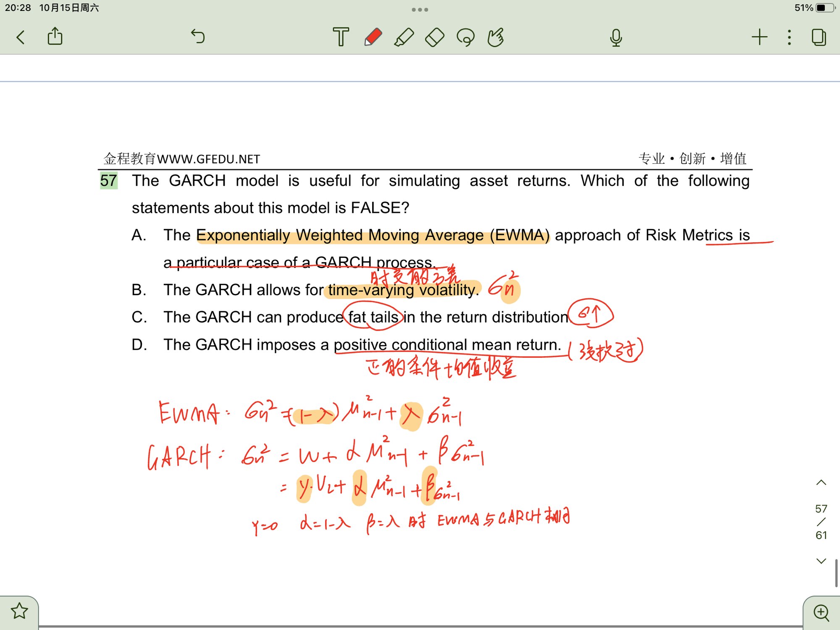Undo the last stroke

[x=198, y=37]
